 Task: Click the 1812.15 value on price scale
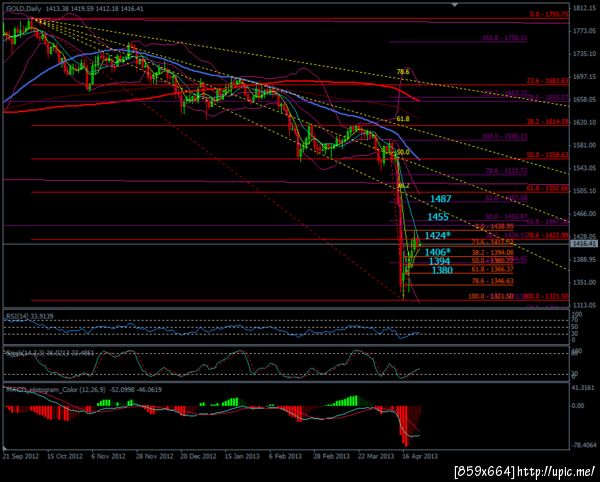[584, 8]
